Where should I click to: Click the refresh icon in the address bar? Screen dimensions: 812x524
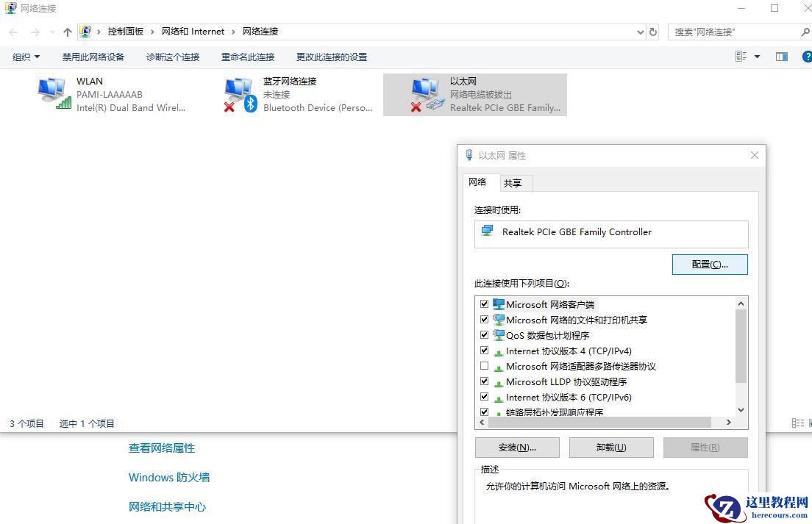[653, 32]
